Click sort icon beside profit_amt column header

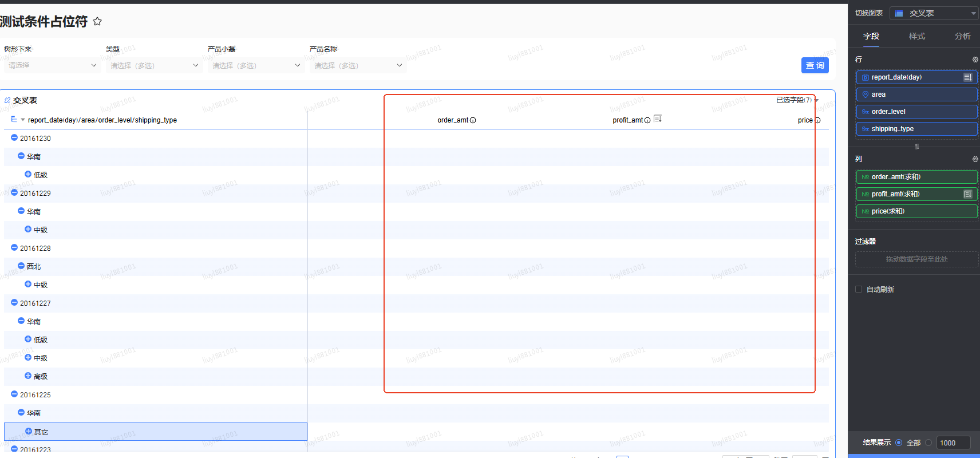click(658, 119)
